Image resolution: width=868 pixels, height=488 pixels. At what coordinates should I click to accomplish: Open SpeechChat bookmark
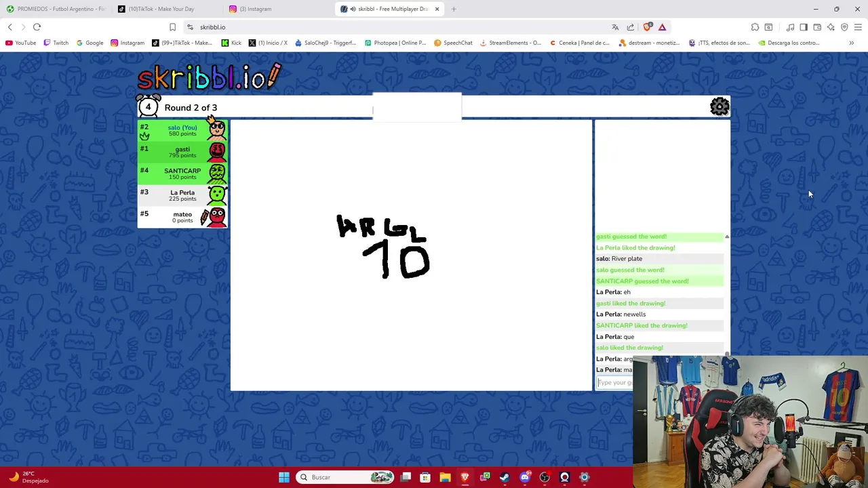click(x=453, y=43)
